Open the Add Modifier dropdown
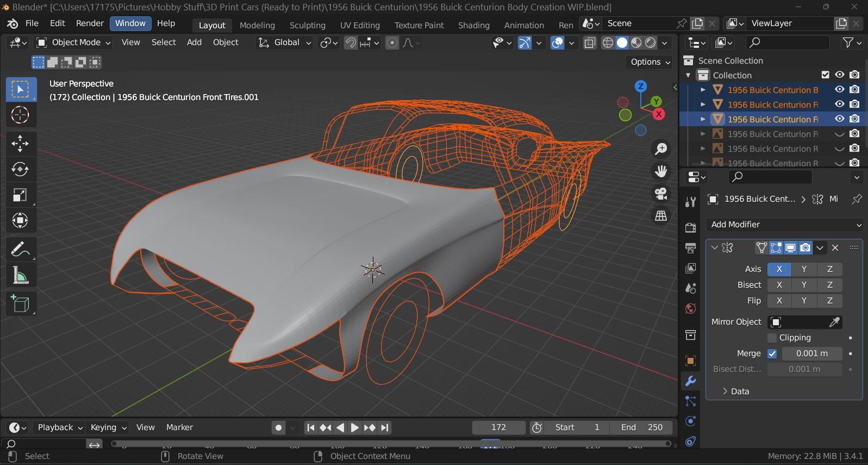 [x=784, y=225]
